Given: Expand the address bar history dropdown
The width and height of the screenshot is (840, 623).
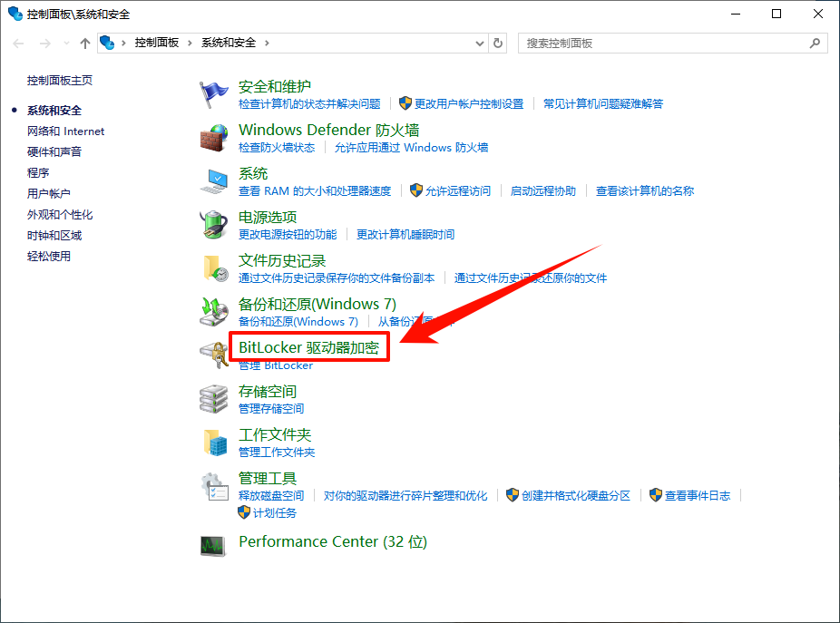Looking at the screenshot, I should (480, 44).
